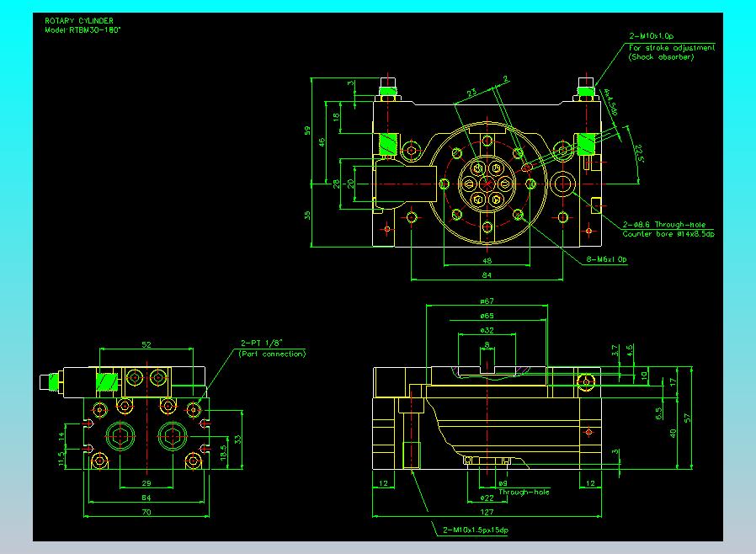The image size is (756, 554).
Task: Click the ROTARY CYLINDER title text
Action: click(x=79, y=21)
